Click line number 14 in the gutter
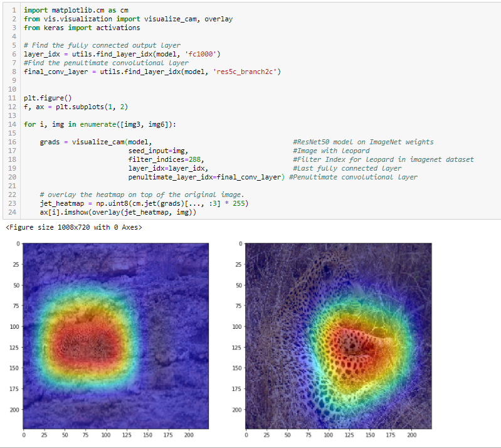 (x=12, y=124)
